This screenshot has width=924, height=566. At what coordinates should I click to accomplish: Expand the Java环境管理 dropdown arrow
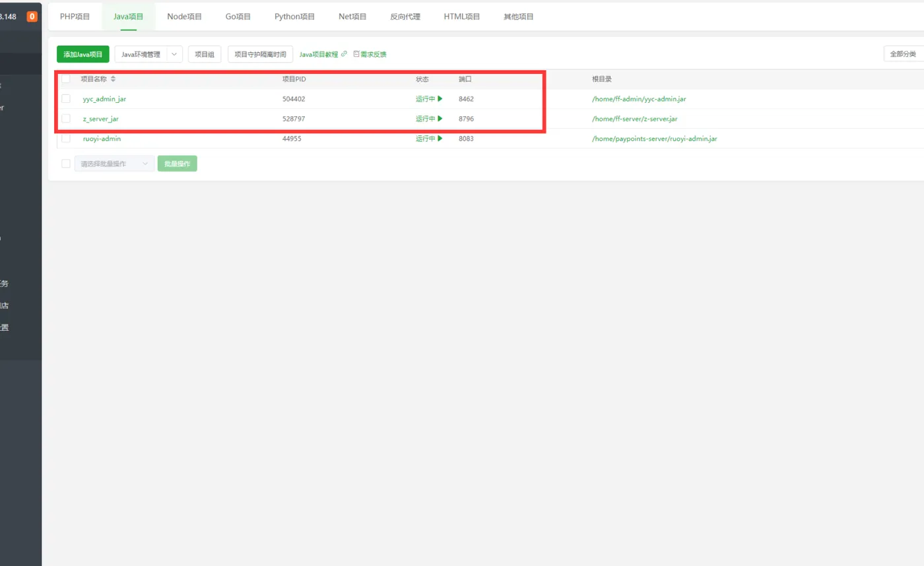coord(175,54)
